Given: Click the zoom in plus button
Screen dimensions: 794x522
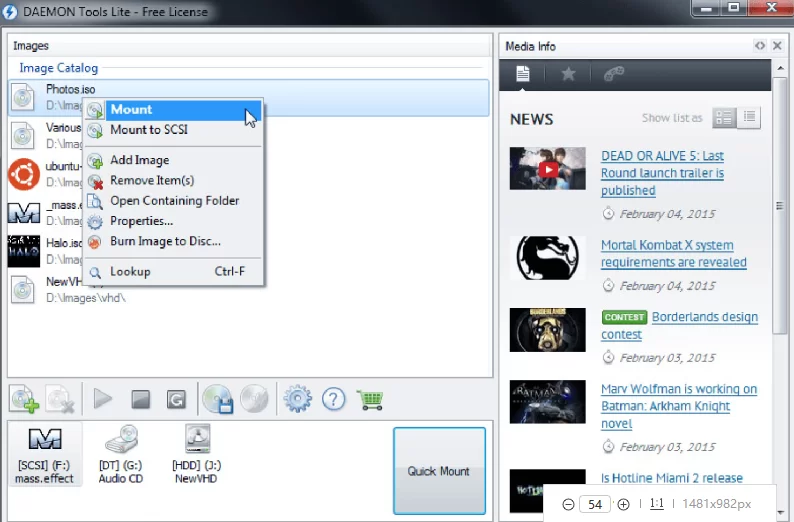Looking at the screenshot, I should (x=623, y=504).
